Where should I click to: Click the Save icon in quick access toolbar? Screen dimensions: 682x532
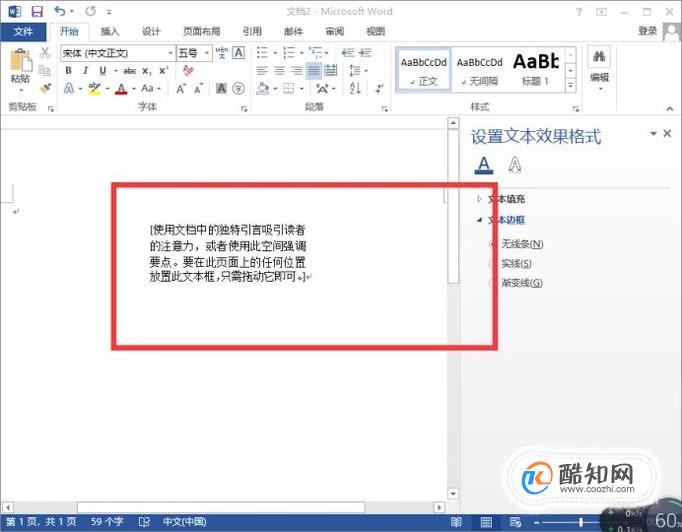click(37, 11)
